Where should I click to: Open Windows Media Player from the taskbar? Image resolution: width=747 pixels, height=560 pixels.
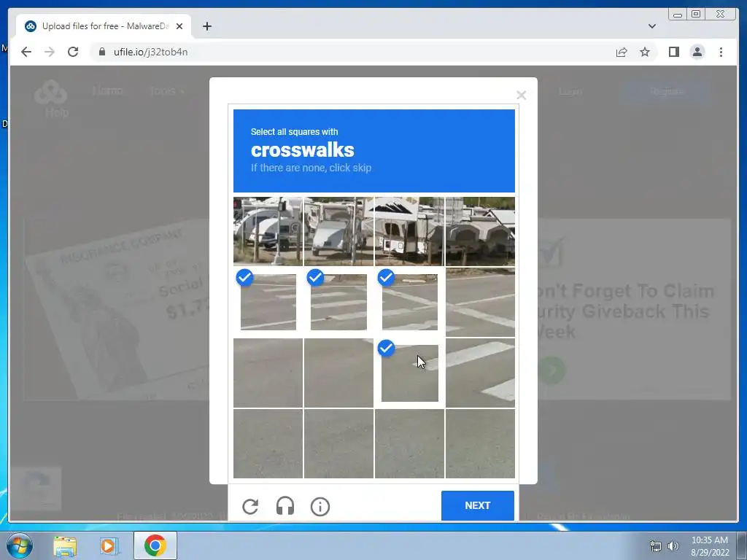(x=109, y=545)
